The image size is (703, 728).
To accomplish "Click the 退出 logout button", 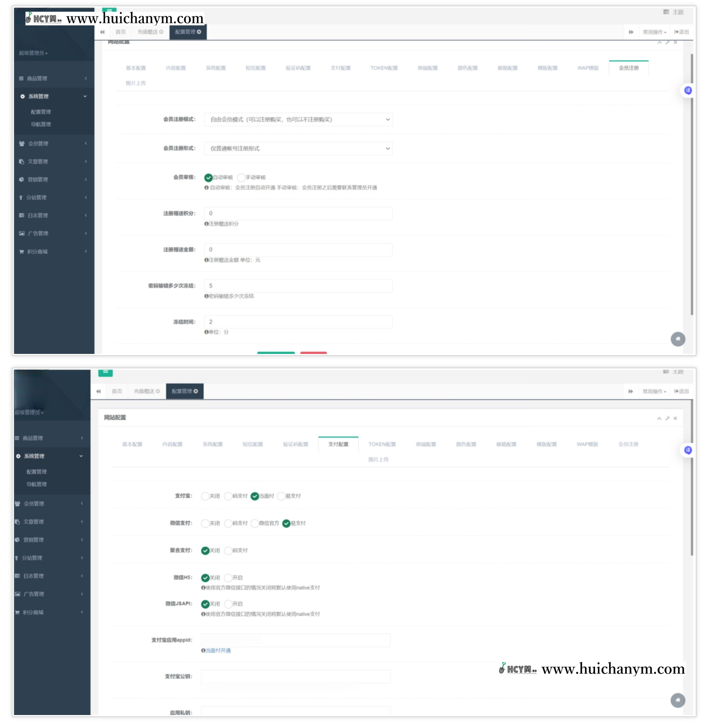I will tap(682, 32).
